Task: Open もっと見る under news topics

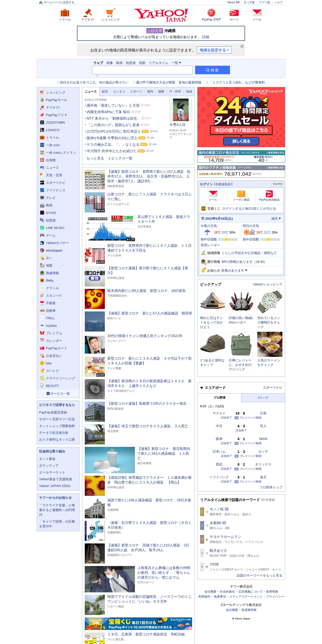Action: pos(95,158)
